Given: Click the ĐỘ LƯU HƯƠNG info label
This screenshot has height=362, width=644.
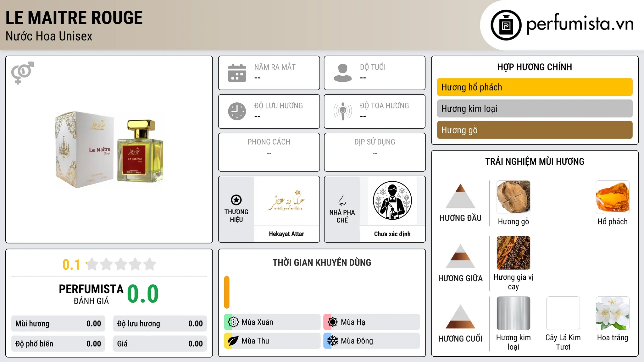Looking at the screenshot, I should 279,106.
